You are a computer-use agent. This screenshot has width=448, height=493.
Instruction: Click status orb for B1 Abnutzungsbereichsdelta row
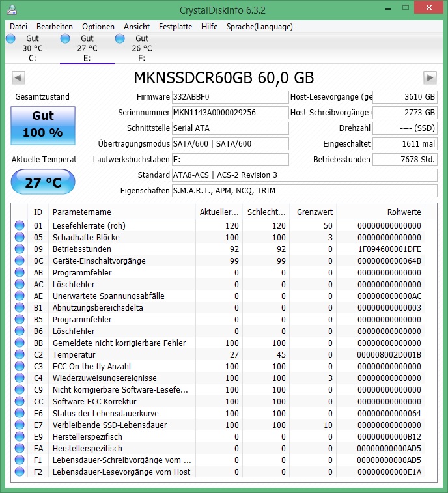coord(20,307)
